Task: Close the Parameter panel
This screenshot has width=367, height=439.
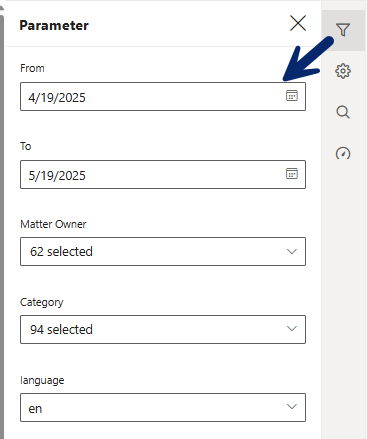Action: pos(298,23)
